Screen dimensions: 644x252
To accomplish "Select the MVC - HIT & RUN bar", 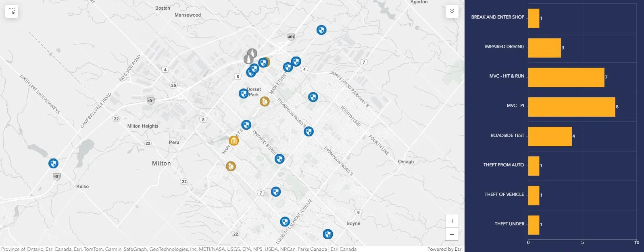I will click(x=566, y=78).
